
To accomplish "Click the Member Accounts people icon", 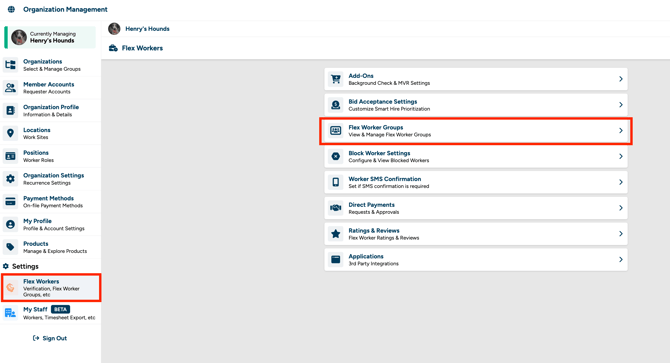I will click(10, 88).
